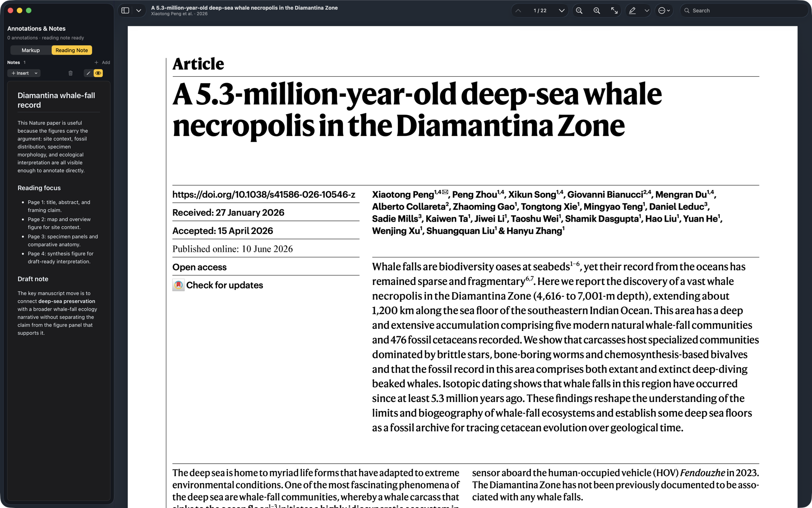Switch note to edit mode pencil toggle
The image size is (812, 508).
pyautogui.click(x=88, y=73)
